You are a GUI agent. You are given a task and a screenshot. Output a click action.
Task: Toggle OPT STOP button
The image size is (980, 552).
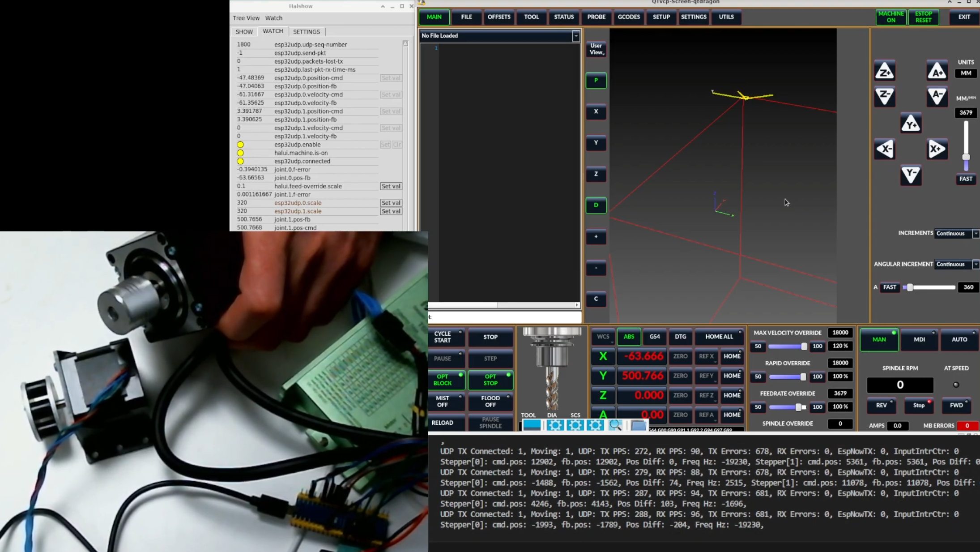click(490, 380)
